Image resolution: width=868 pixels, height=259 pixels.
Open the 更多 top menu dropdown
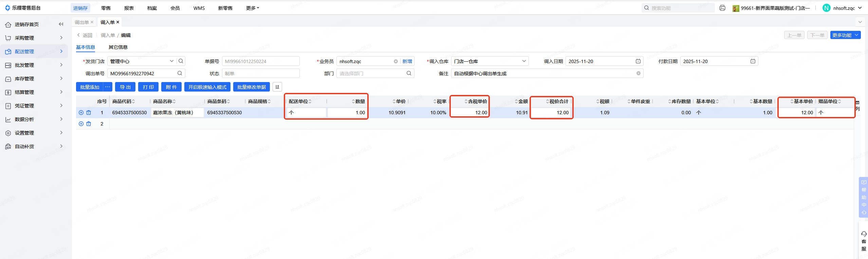click(x=253, y=8)
